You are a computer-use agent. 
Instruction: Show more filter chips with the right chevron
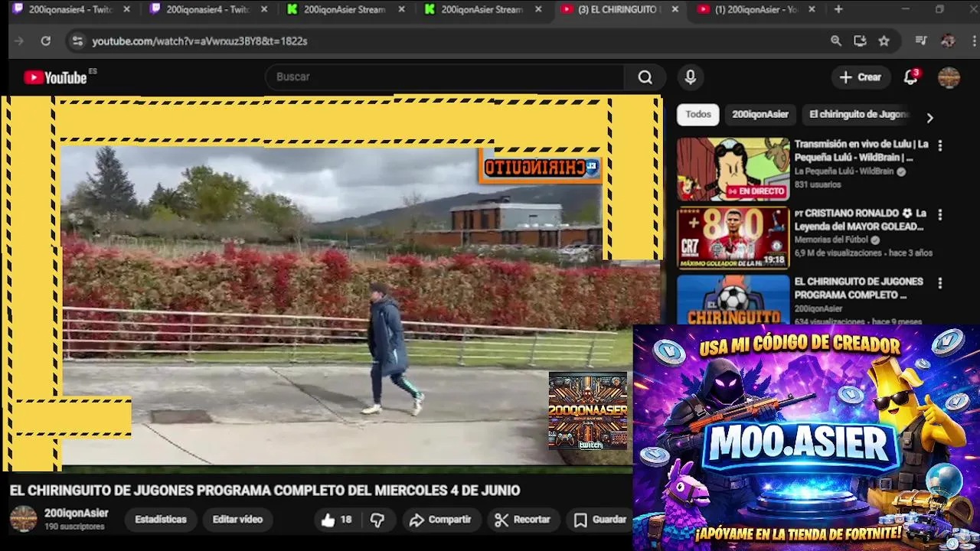(x=929, y=118)
